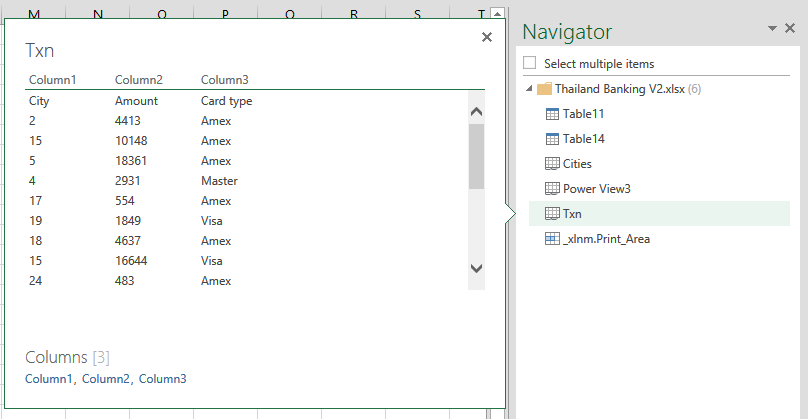Click the Thailand Banking V2.xlsx folder icon

(544, 89)
